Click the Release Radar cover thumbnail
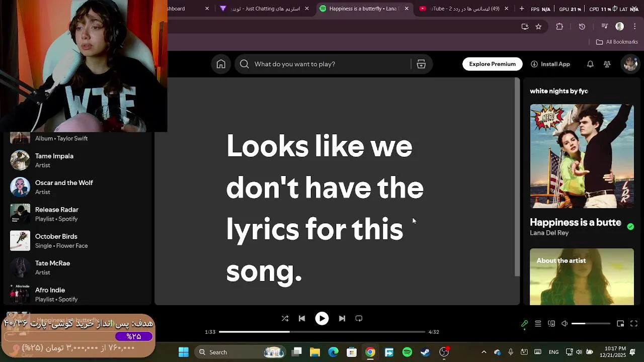Screen dimensions: 644x362 tap(20, 214)
